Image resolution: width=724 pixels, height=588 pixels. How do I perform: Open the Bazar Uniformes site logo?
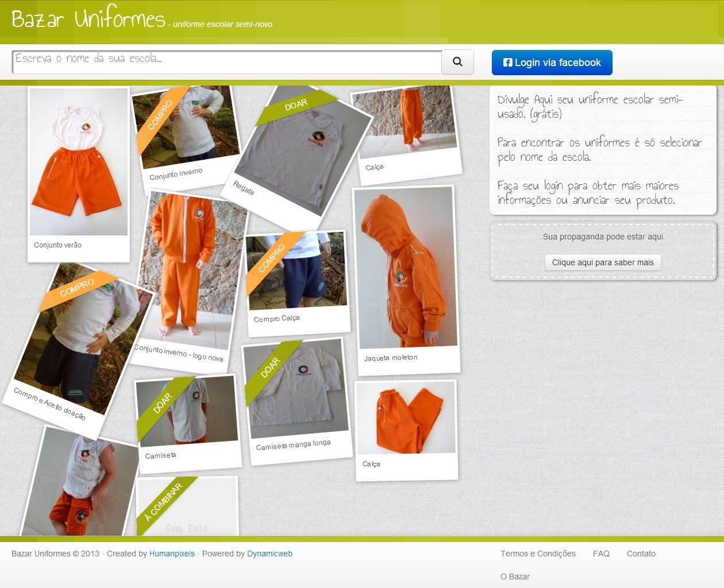click(88, 20)
